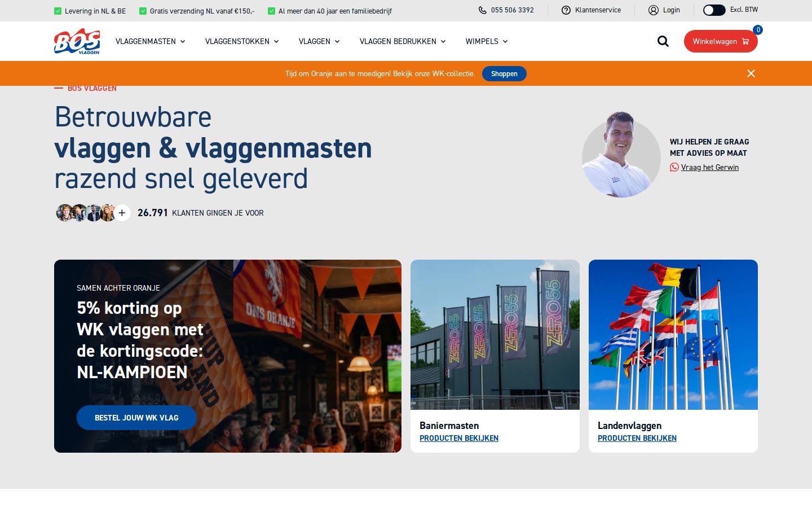Viewport: 812px width, 508px height.
Task: Click the WhatsApp icon near Gerwin
Action: [674, 167]
